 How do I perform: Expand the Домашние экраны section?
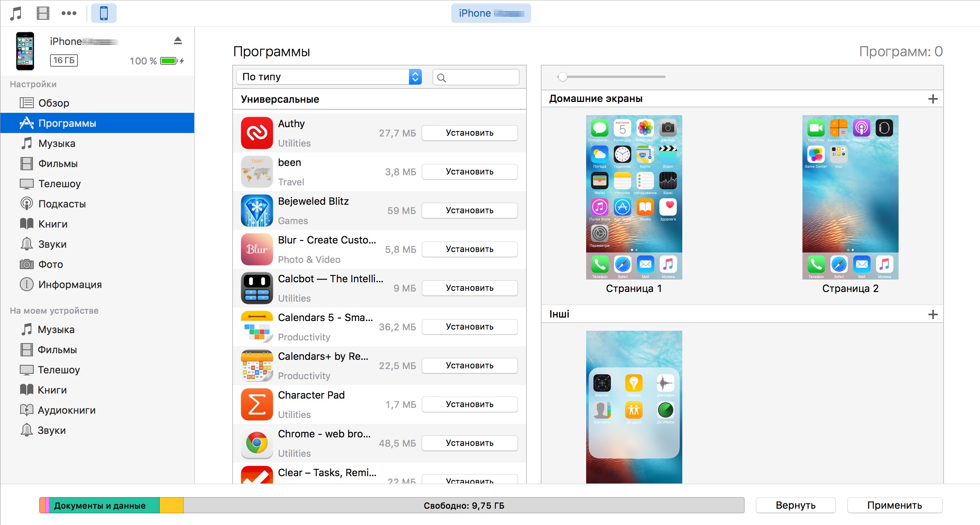[x=934, y=98]
